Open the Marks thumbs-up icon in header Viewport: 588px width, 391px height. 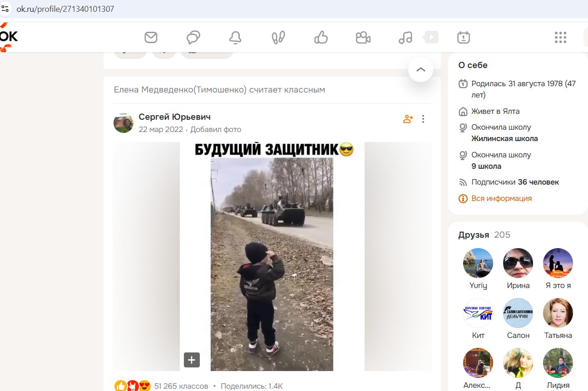[x=321, y=37]
